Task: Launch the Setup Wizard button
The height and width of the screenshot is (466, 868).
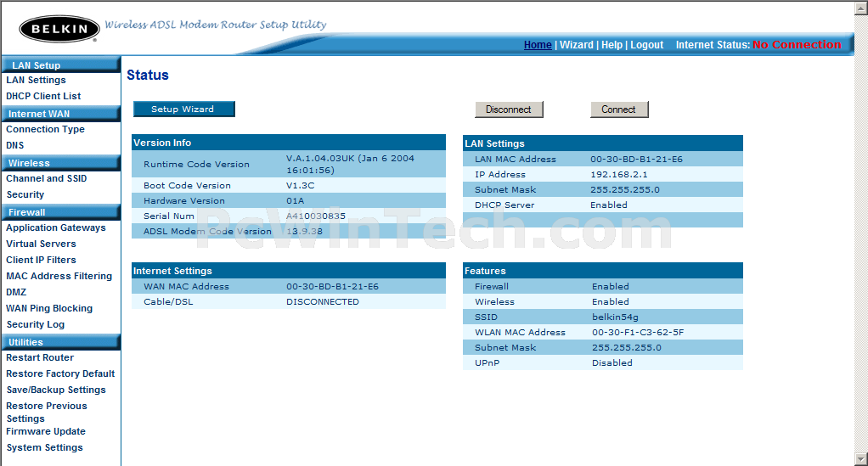Action: click(x=183, y=109)
